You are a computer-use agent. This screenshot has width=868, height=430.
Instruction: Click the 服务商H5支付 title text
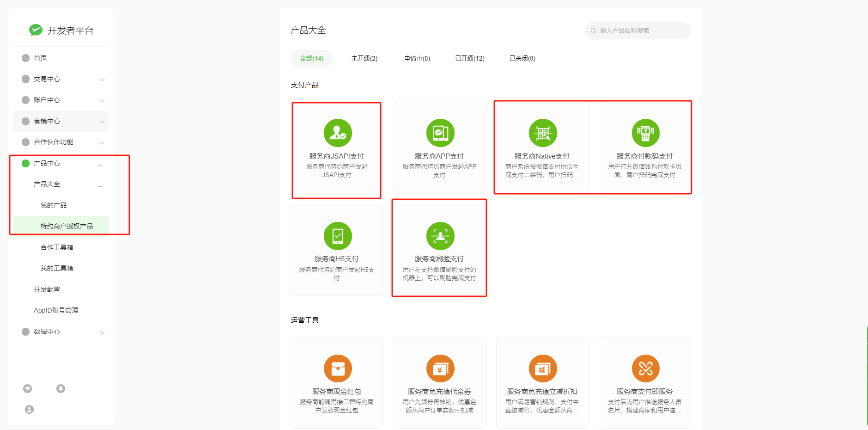pyautogui.click(x=337, y=259)
